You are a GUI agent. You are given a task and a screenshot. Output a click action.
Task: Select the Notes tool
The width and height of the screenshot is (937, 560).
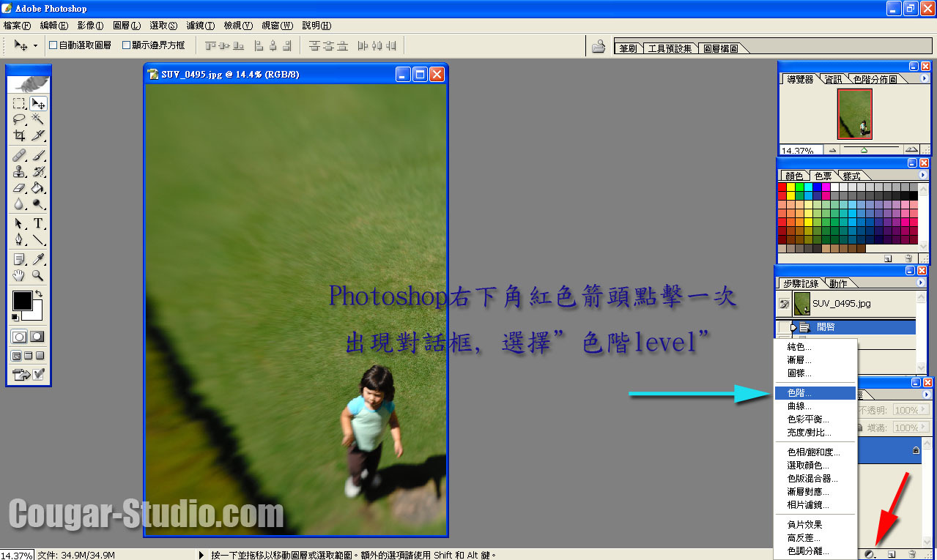[20, 259]
